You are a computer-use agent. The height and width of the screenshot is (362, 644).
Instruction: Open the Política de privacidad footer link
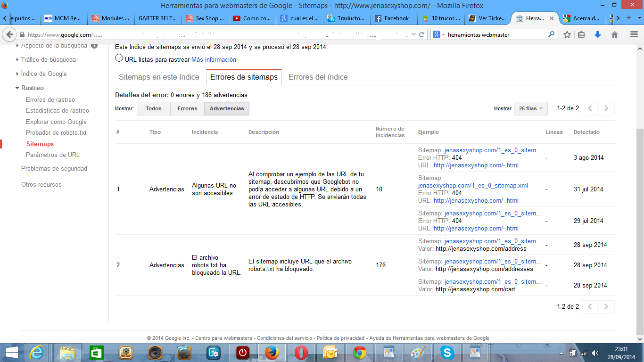coord(340,338)
